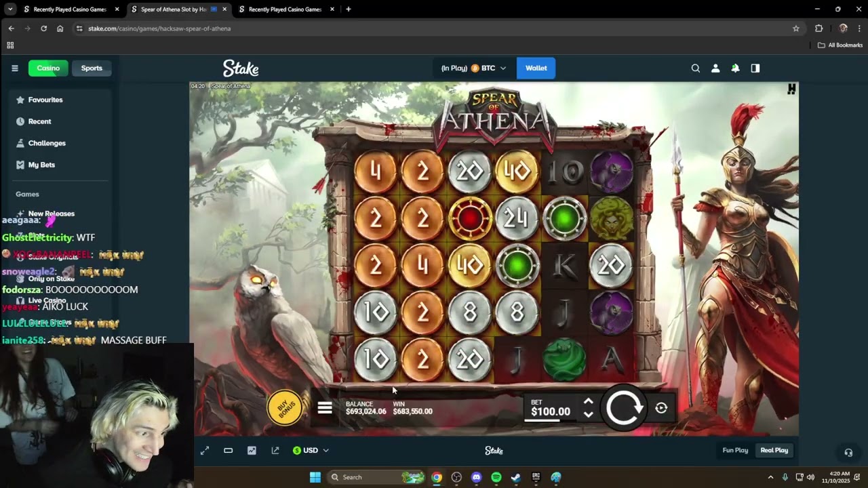Reload the browser page

click(x=43, y=28)
